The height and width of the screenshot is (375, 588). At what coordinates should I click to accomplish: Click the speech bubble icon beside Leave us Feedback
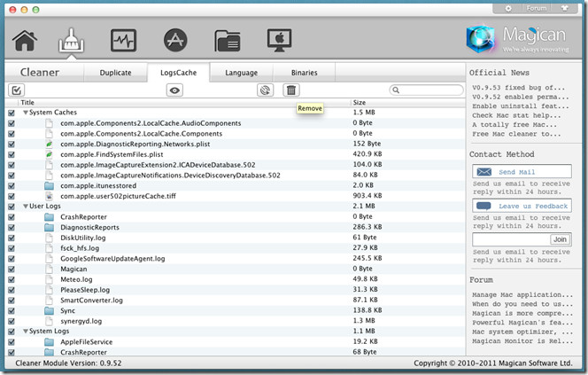pyautogui.click(x=484, y=206)
